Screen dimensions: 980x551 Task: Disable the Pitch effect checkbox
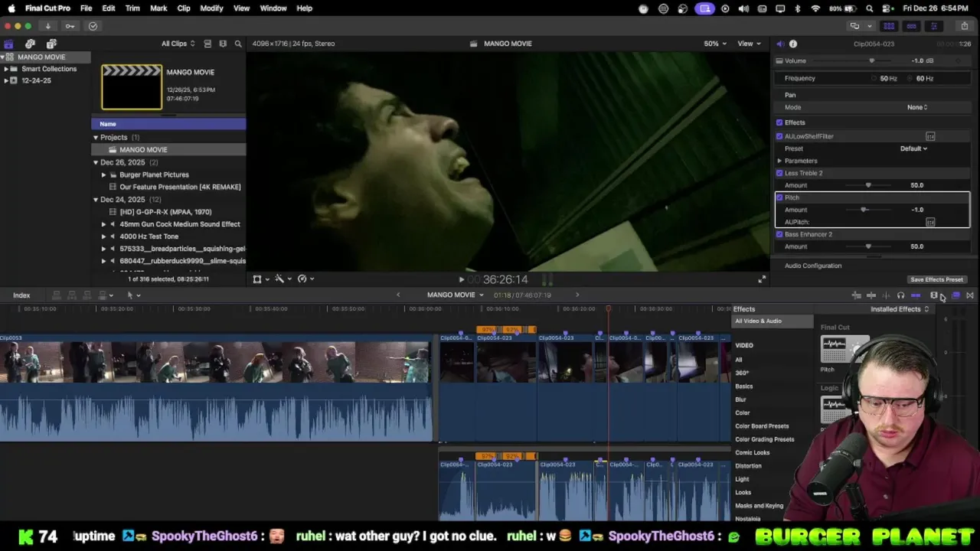tap(779, 197)
